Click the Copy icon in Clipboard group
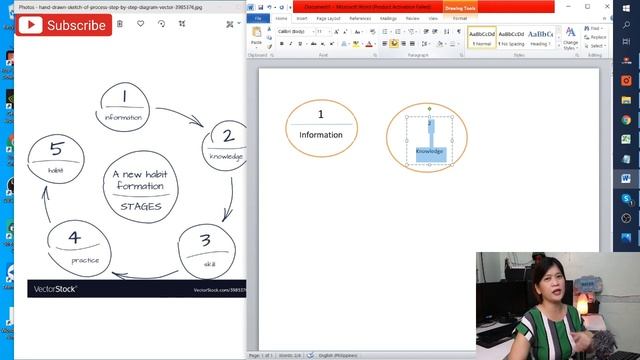This screenshot has width=640, height=360. (x=269, y=38)
